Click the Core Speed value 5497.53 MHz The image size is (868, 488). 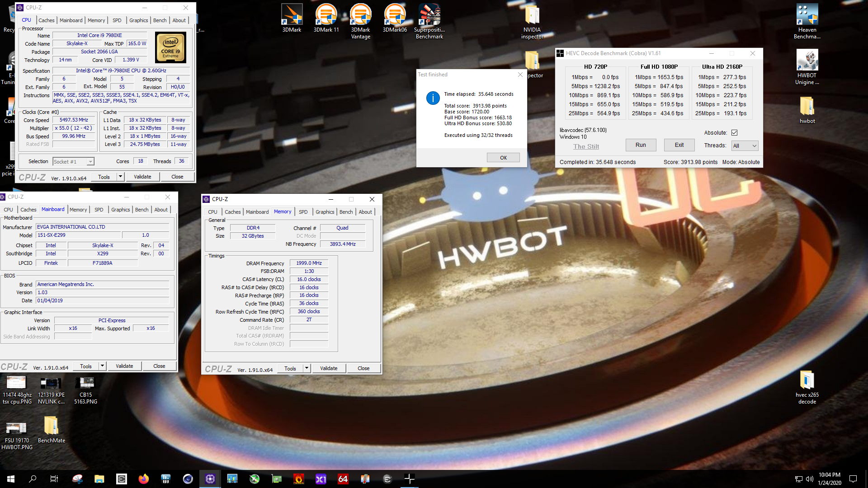coord(74,120)
